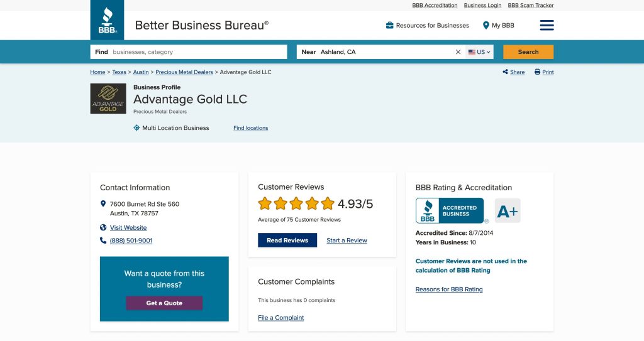Click the My BBB location pin icon
This screenshot has width=644, height=341.
(486, 26)
